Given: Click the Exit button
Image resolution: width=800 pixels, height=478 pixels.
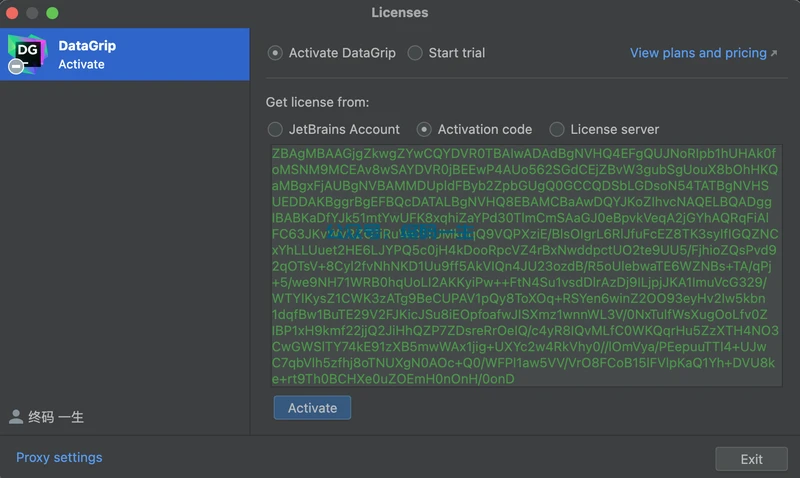Looking at the screenshot, I should (751, 459).
